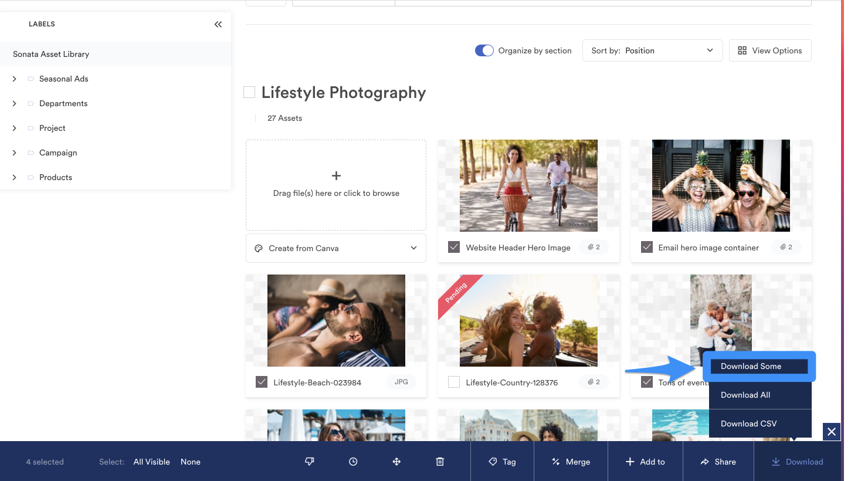Open the Sort by Position dropdown
Screen dimensions: 868x481
pos(652,50)
